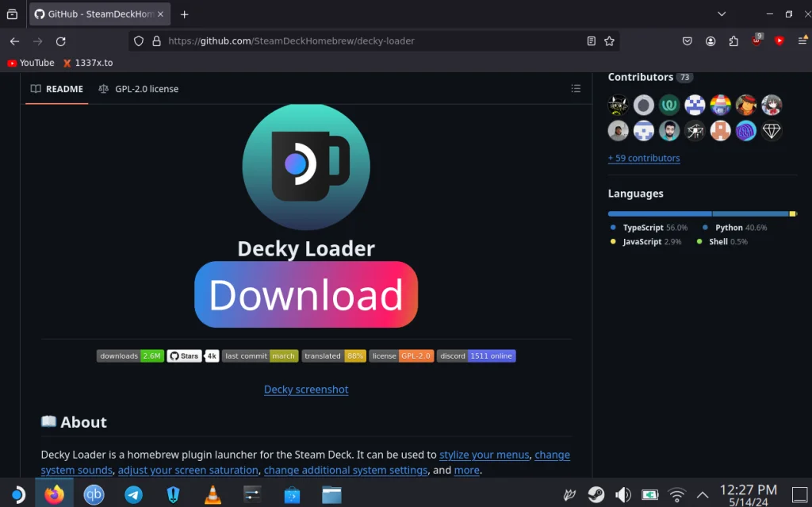Click the Shell 0.5% language

point(722,241)
